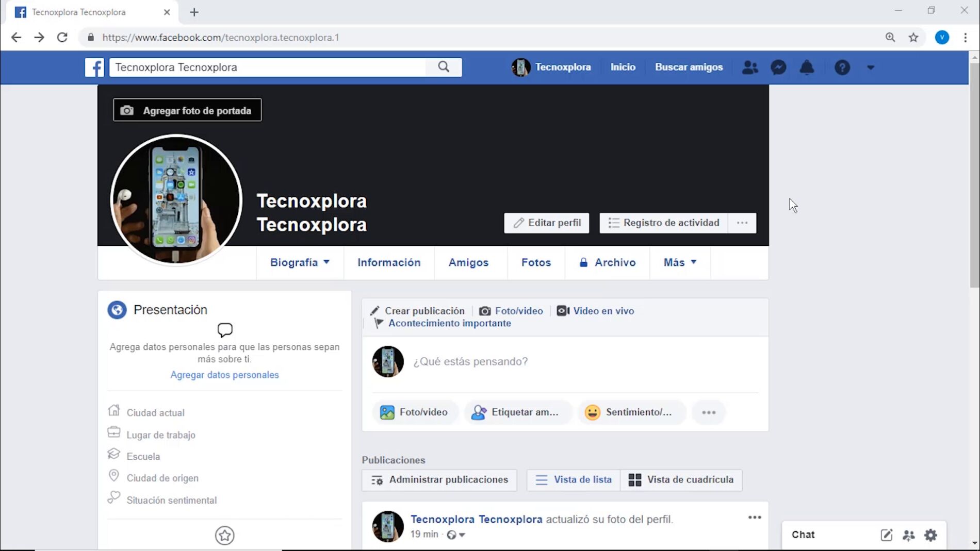Image resolution: width=980 pixels, height=551 pixels.
Task: Click the create group icon in Chat
Action: (908, 535)
